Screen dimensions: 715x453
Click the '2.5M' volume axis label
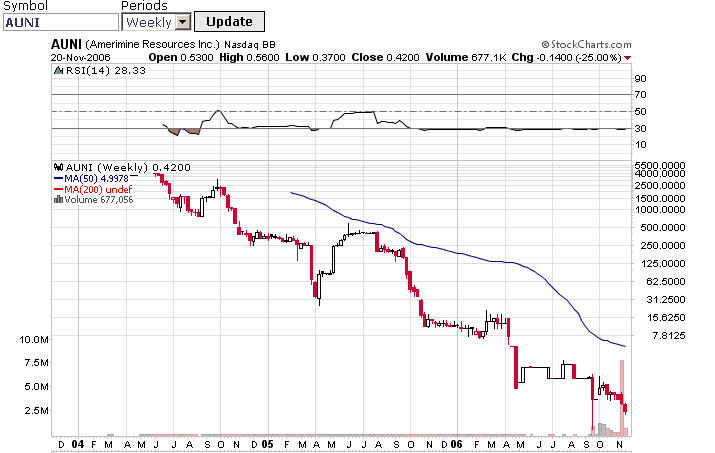37,410
